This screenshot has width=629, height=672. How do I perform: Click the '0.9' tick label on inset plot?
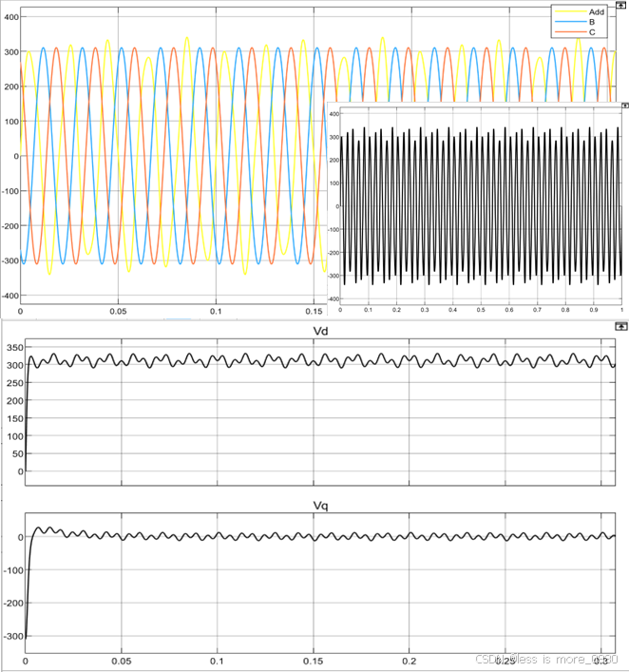tap(594, 310)
